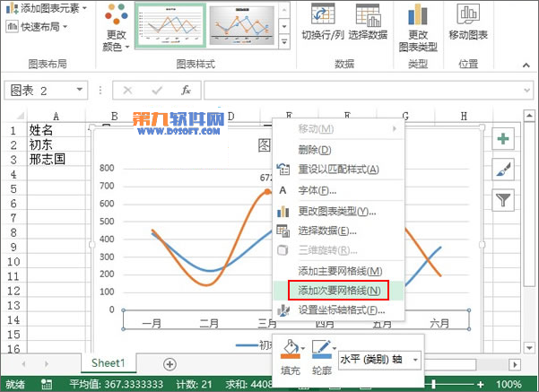Open the Outline color dropdown arrow
Screen dimensions: 539x392
[335, 348]
